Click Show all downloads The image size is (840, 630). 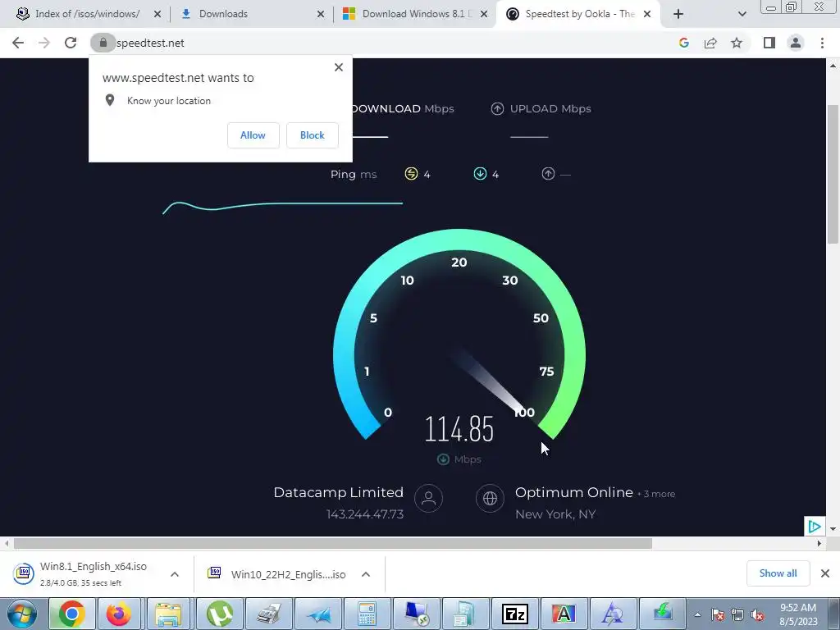click(x=778, y=573)
